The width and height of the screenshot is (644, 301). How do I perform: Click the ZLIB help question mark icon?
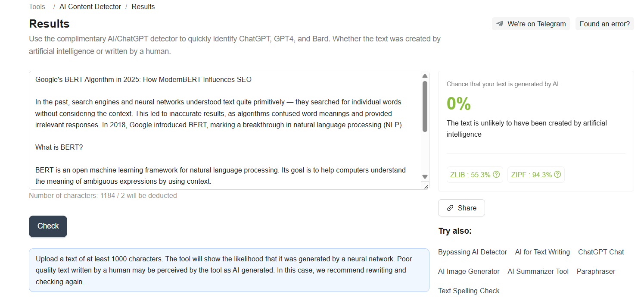[496, 175]
